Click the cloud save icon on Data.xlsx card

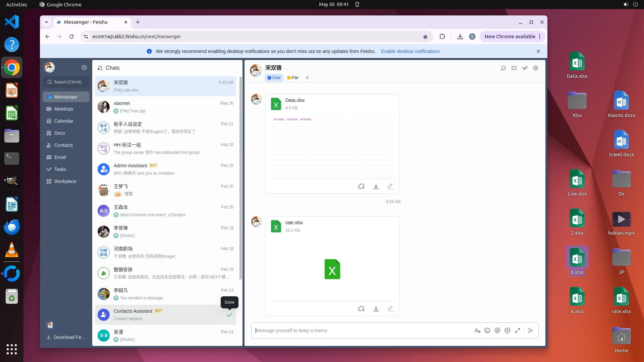pos(361,186)
